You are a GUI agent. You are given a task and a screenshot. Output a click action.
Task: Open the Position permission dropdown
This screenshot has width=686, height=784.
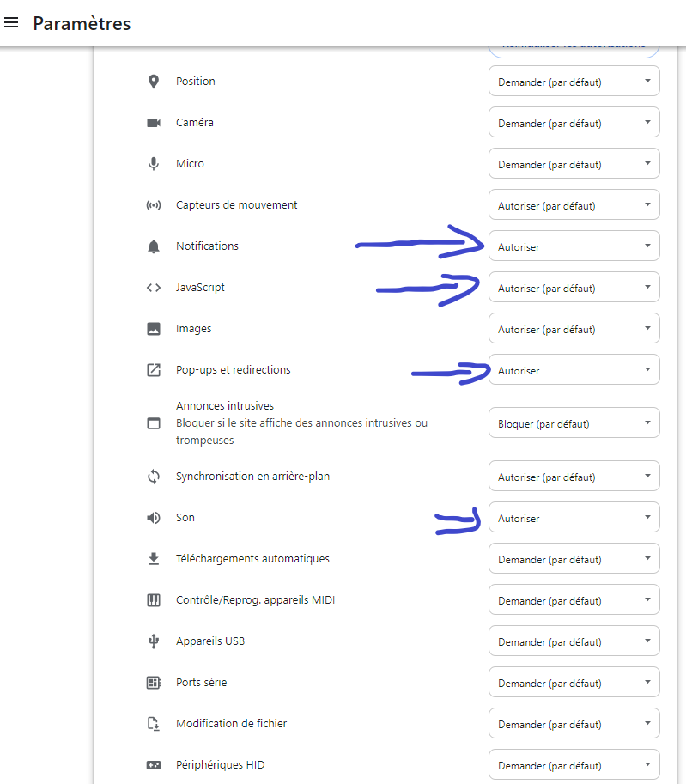click(x=574, y=82)
